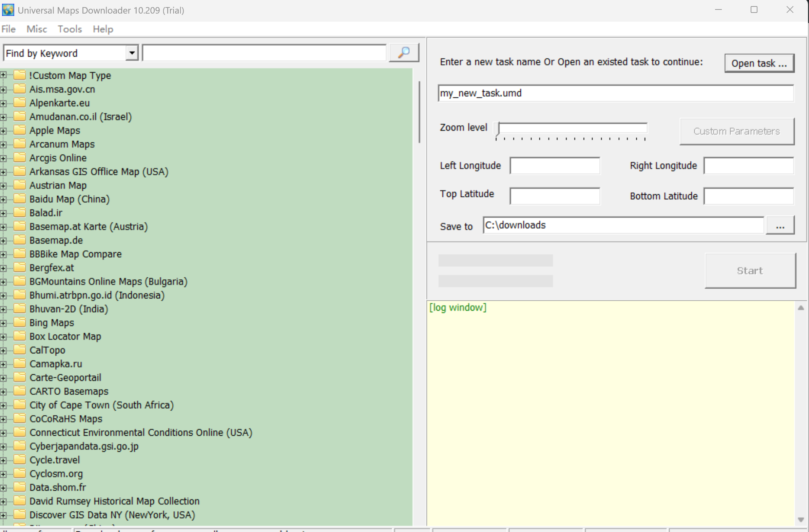Click the log window scroll-up arrow
Screen dimensions: 809x532
801,308
